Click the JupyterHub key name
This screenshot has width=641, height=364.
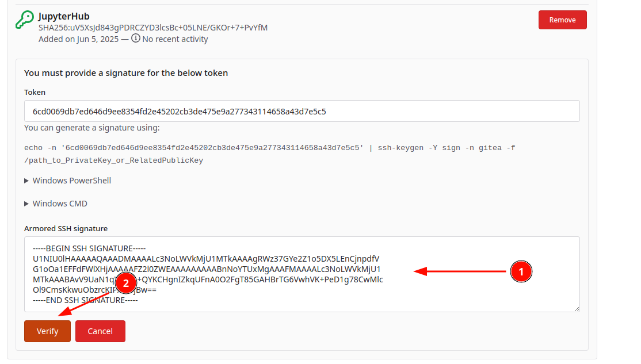(x=64, y=16)
